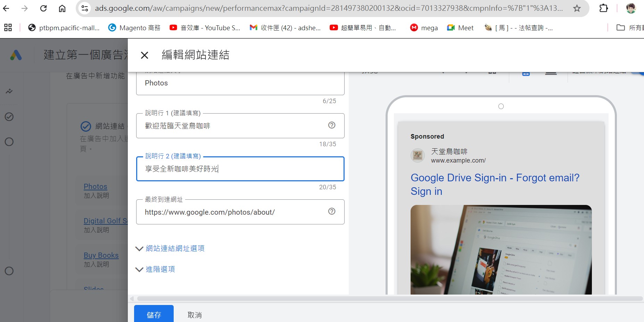Open the 所有書籤 folder

click(630, 28)
